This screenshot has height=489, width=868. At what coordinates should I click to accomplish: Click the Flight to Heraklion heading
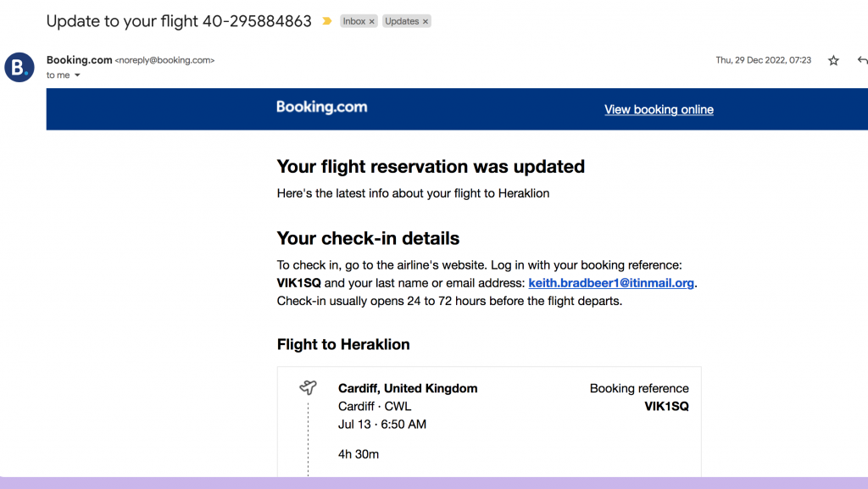pos(343,344)
